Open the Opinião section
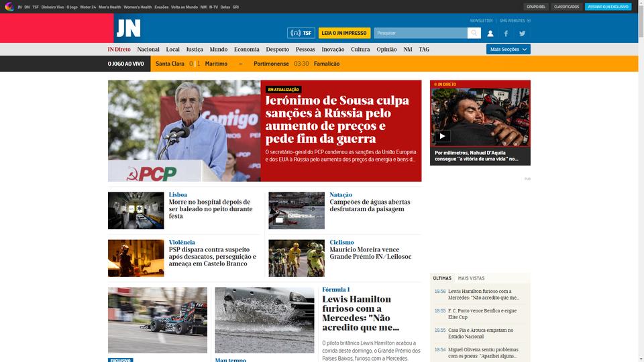The height and width of the screenshot is (362, 644). point(386,49)
